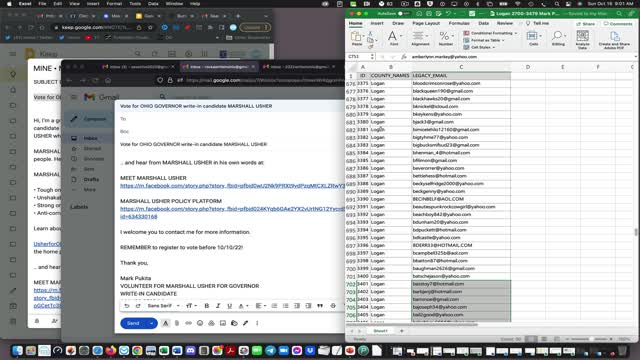This screenshot has width=640, height=360.
Task: Toggle strikethrough formatting in compose toolbar
Action: pos(333,306)
